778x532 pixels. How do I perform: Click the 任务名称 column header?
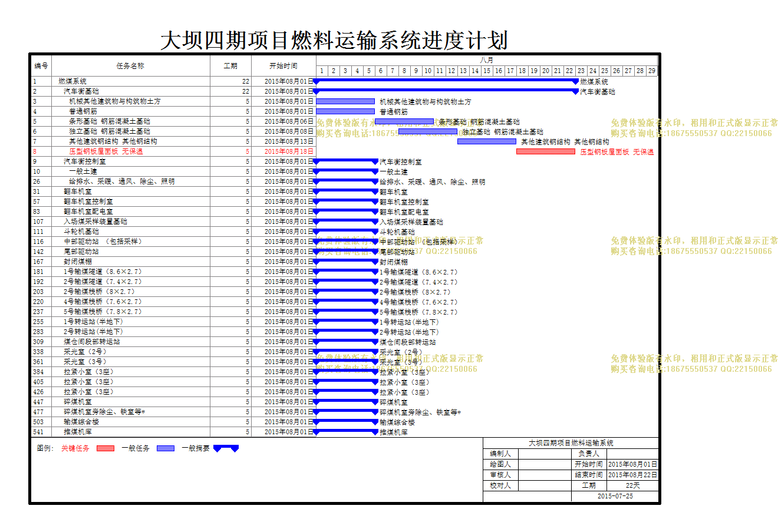point(130,65)
